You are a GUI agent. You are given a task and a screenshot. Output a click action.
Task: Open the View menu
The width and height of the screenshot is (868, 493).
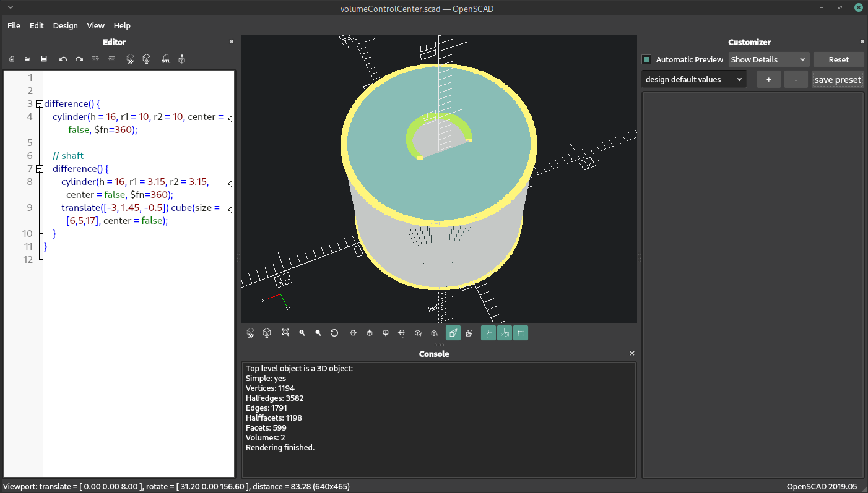point(95,25)
